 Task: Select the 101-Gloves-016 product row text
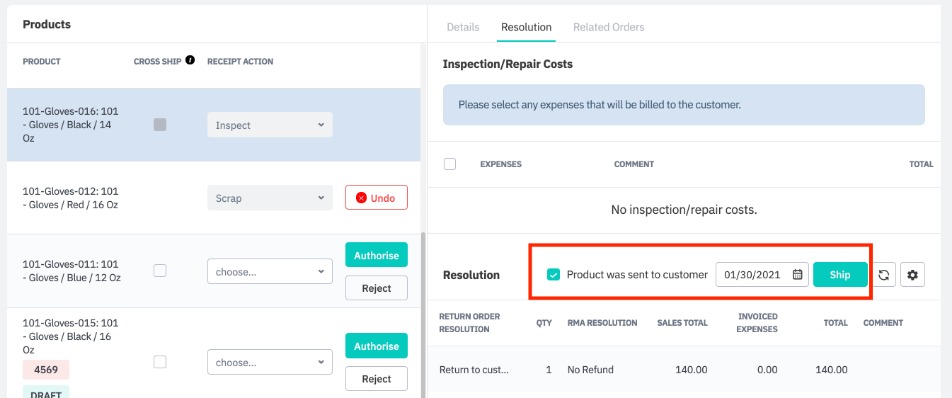71,125
